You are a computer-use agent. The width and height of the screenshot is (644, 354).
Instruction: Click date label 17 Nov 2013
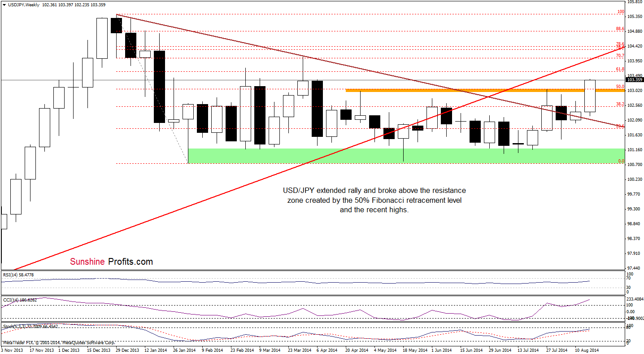click(x=41, y=350)
